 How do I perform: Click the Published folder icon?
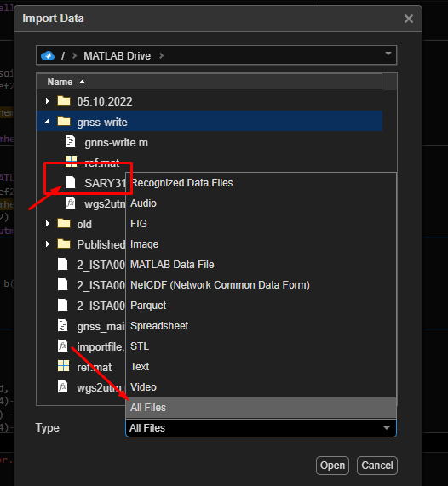(64, 243)
